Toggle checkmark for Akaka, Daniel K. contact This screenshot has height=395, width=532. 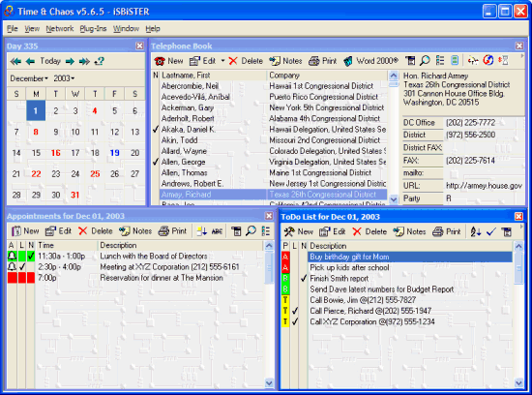[156, 130]
